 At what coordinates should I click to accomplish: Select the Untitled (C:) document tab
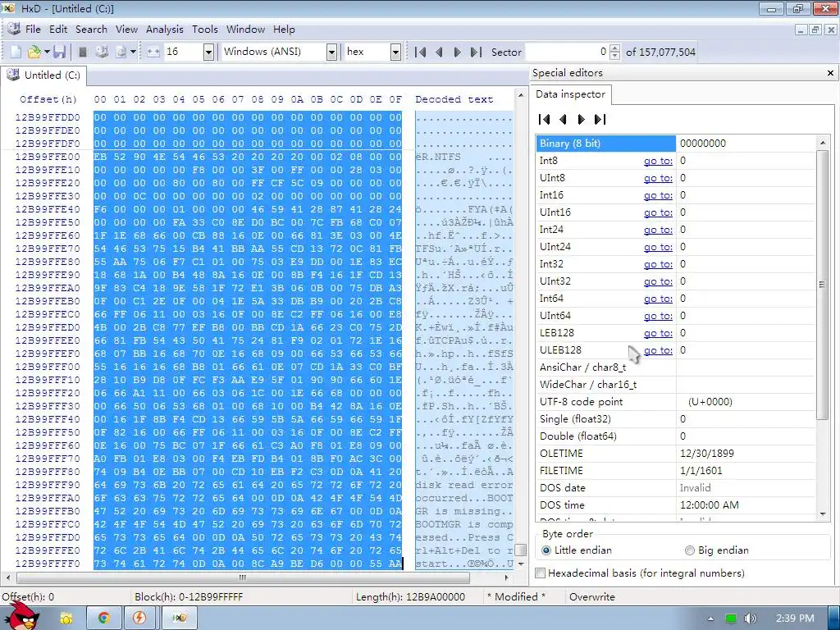[44, 75]
